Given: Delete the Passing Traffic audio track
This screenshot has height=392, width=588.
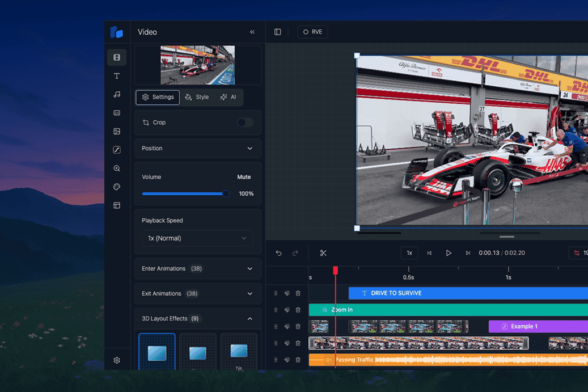Looking at the screenshot, I should pos(298,360).
